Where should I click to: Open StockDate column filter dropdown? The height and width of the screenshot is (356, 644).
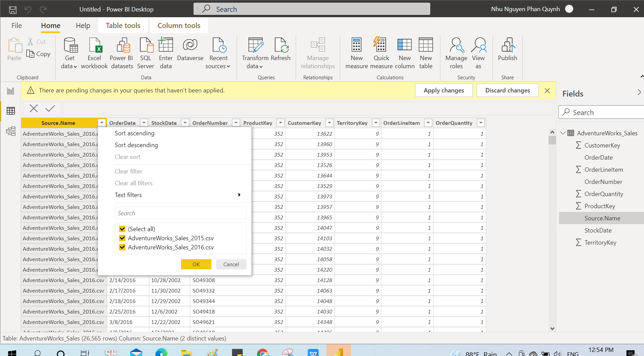click(x=185, y=123)
